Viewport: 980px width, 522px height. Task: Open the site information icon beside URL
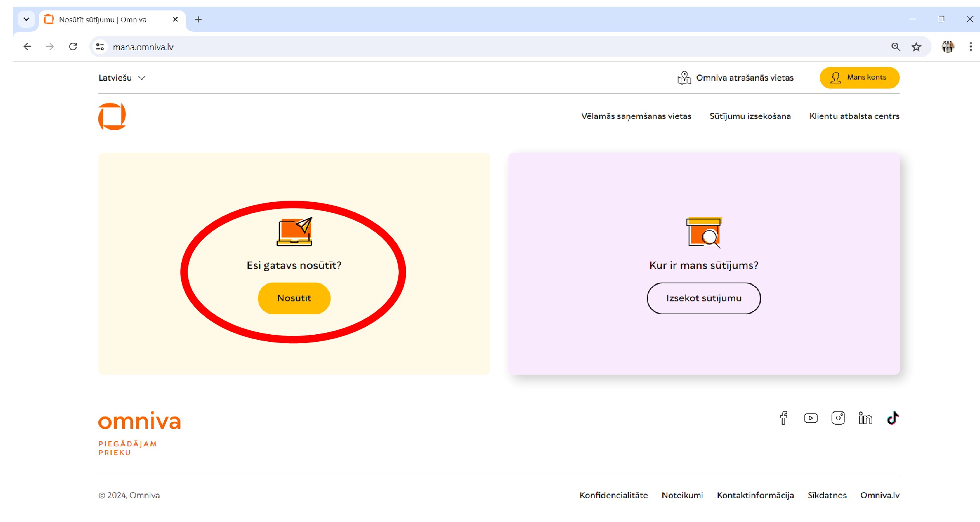pos(100,47)
